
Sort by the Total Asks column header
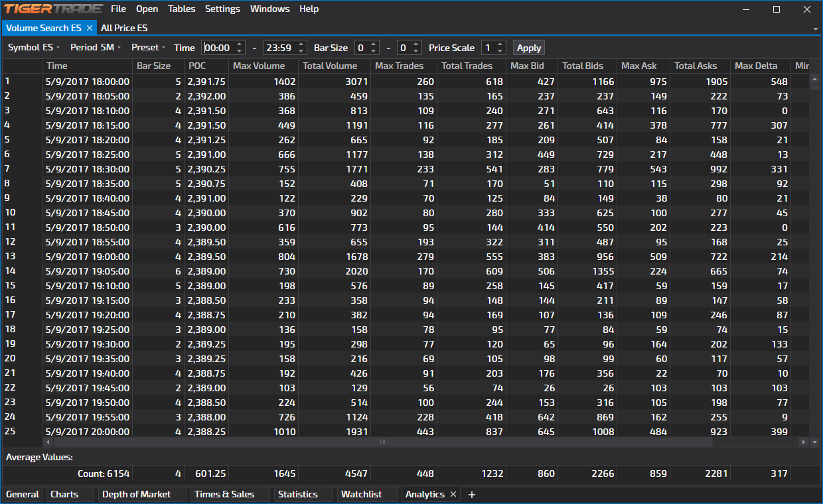pyautogui.click(x=700, y=66)
